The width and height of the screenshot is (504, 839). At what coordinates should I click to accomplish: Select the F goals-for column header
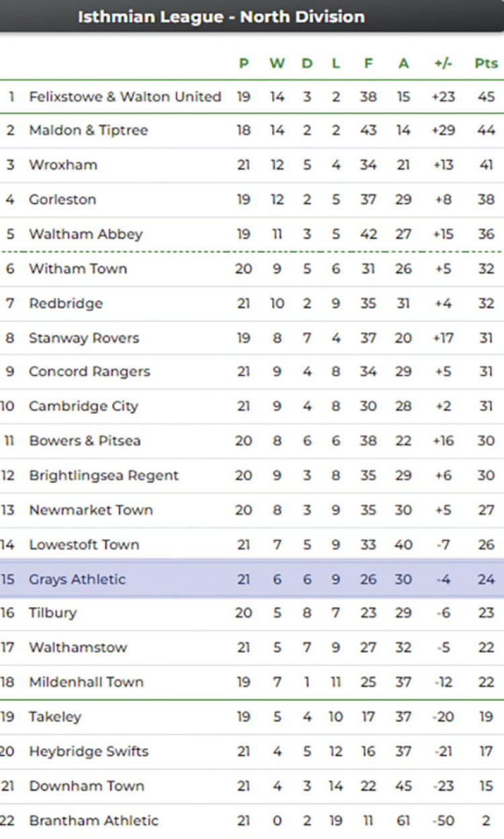368,64
